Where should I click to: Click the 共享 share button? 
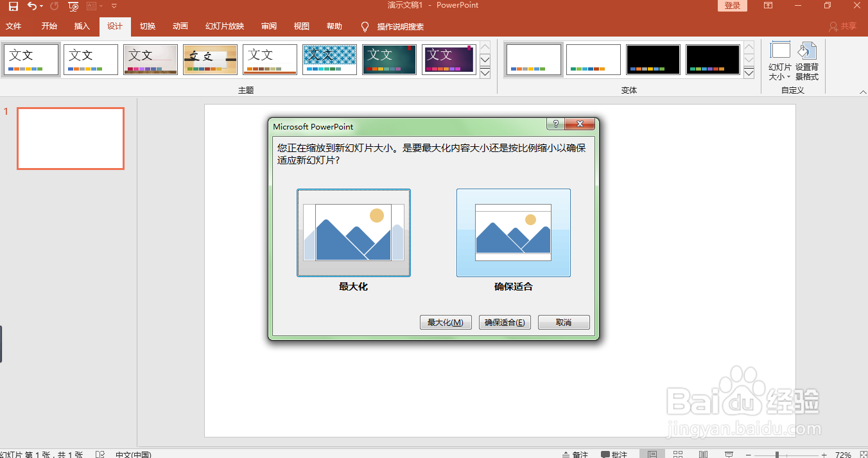point(843,26)
